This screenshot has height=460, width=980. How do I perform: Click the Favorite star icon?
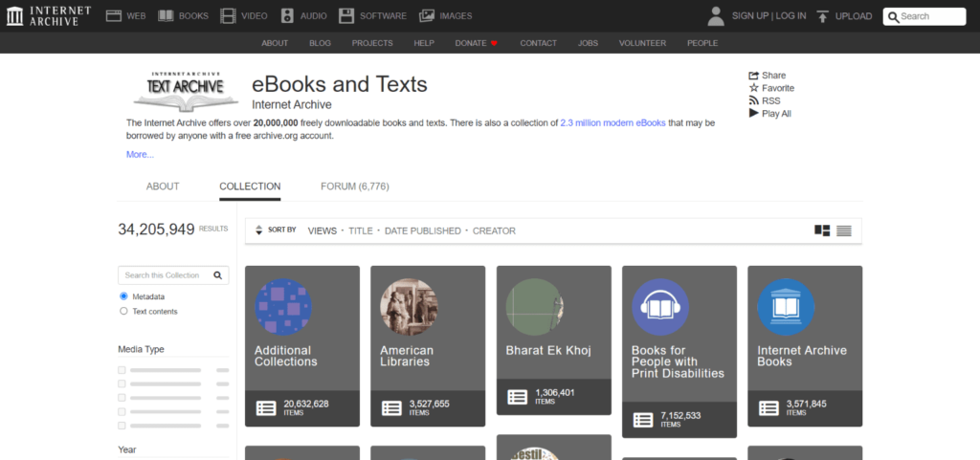click(x=754, y=88)
